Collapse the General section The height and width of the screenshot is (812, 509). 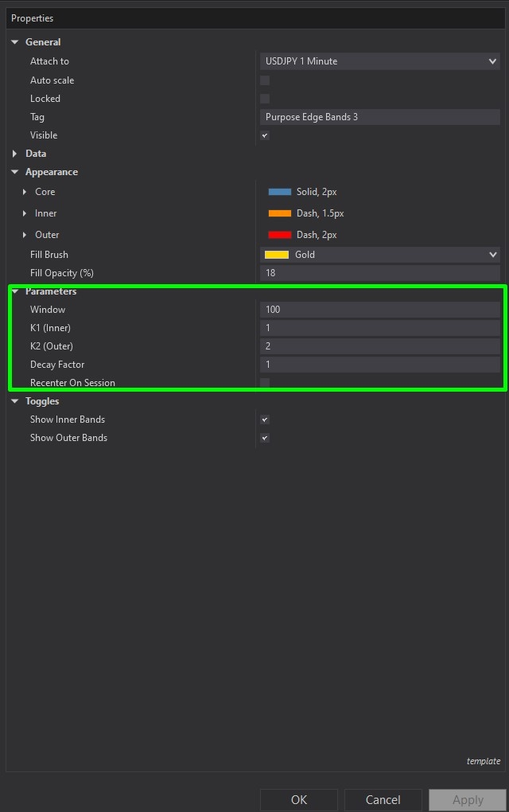(14, 41)
